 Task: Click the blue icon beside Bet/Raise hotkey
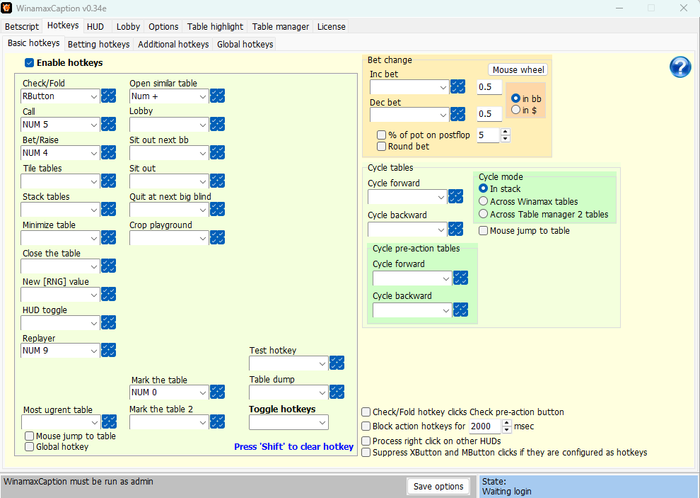108,153
